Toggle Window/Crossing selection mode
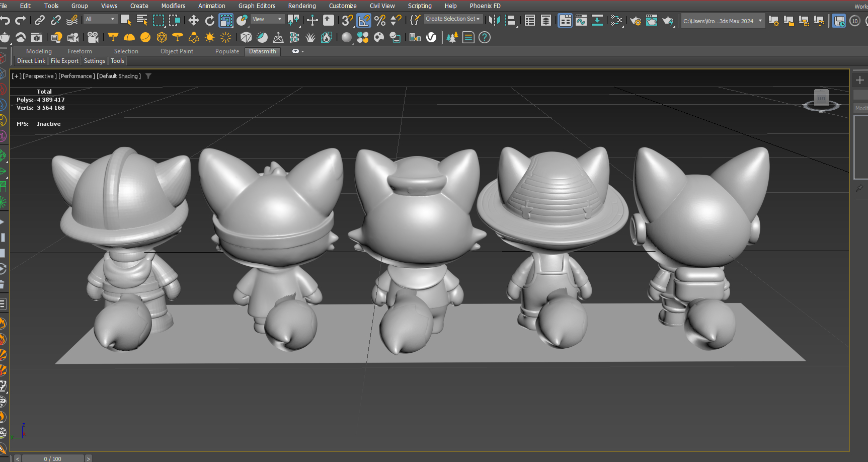 pos(175,20)
